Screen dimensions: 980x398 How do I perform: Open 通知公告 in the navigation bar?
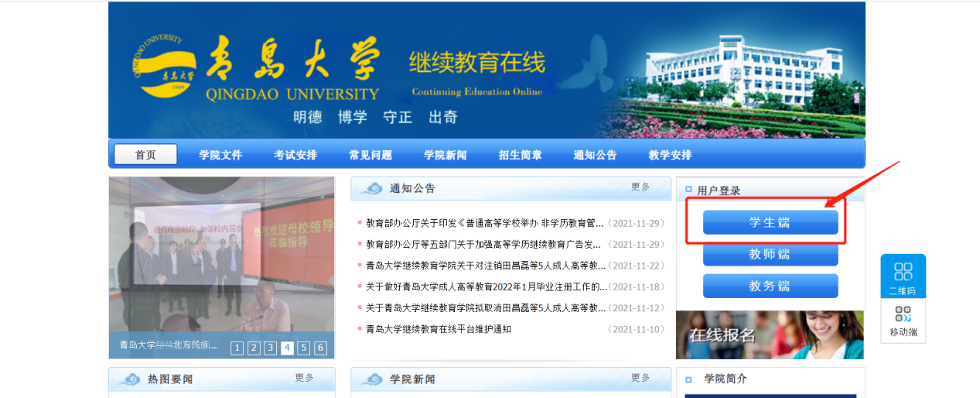coord(596,155)
